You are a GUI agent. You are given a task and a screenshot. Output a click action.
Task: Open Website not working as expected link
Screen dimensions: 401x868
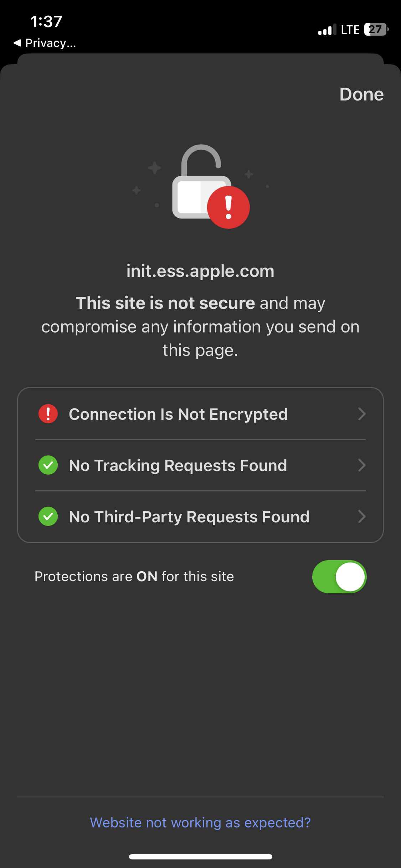pos(200,822)
